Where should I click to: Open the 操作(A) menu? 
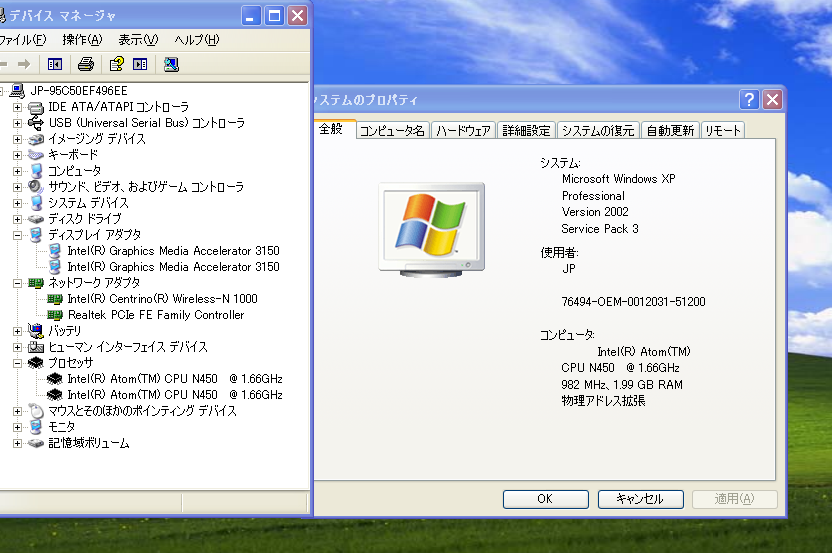82,40
